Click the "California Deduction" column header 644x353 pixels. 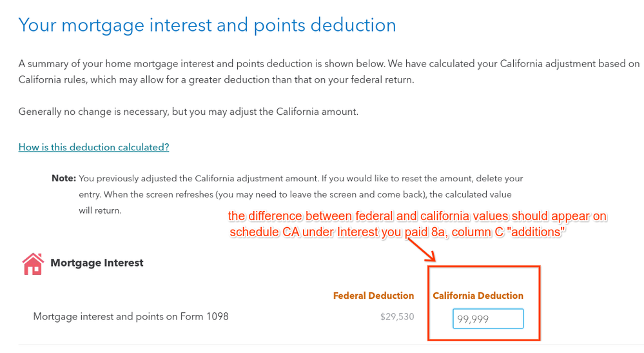[x=478, y=296]
